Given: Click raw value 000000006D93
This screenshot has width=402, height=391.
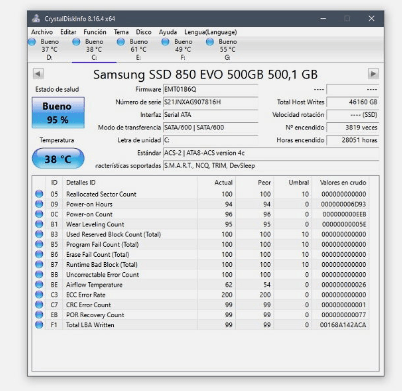Looking at the screenshot, I should tap(343, 204).
